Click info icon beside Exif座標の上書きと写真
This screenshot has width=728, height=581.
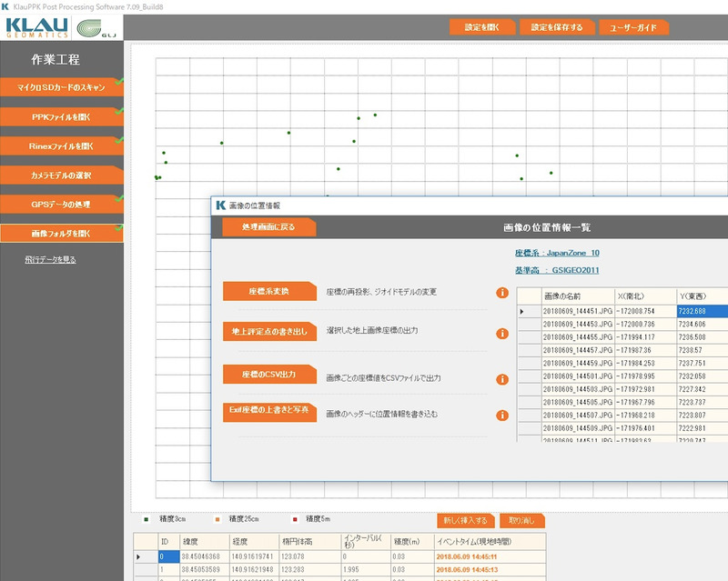coord(501,416)
